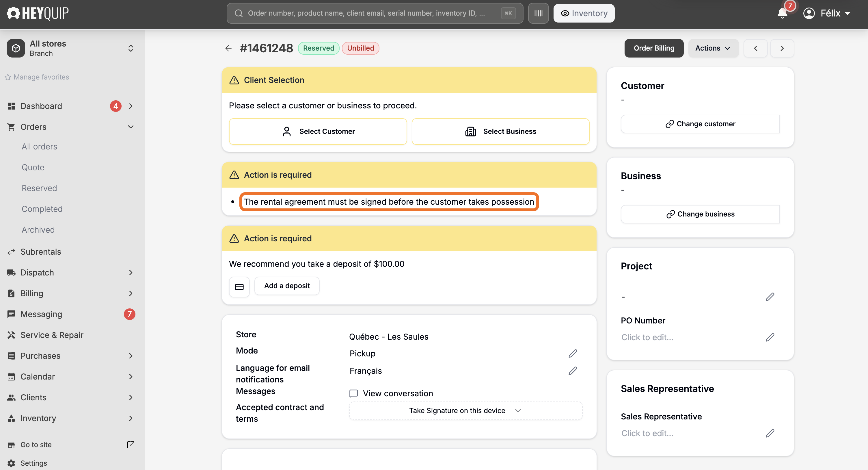Open Take Signature on this device dropdown
The image size is (868, 470).
(x=466, y=411)
